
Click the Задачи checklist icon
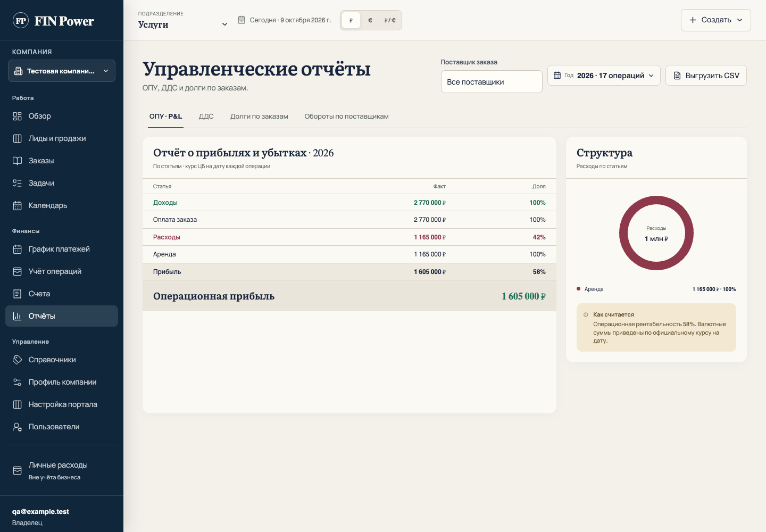(17, 183)
